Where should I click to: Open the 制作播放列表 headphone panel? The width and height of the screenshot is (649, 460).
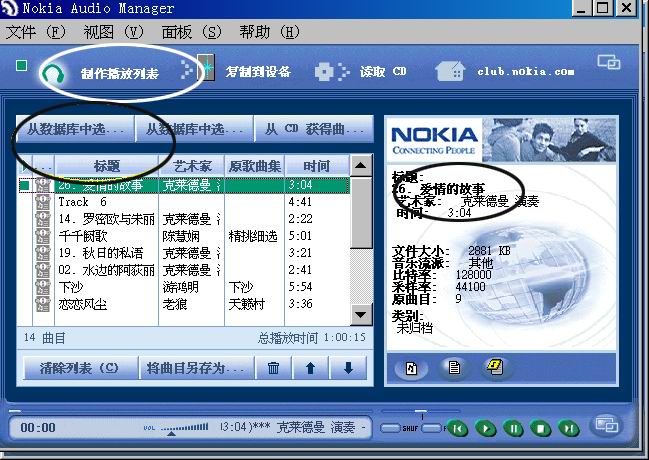[x=99, y=74]
